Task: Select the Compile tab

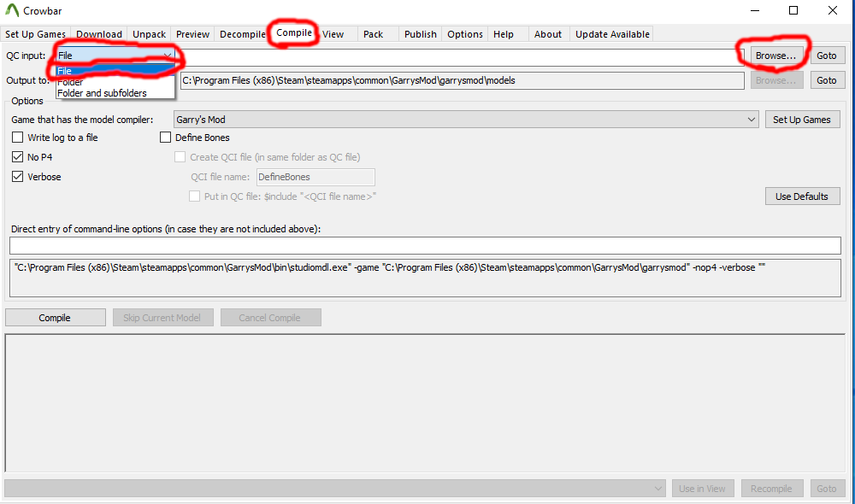Action: click(x=294, y=32)
